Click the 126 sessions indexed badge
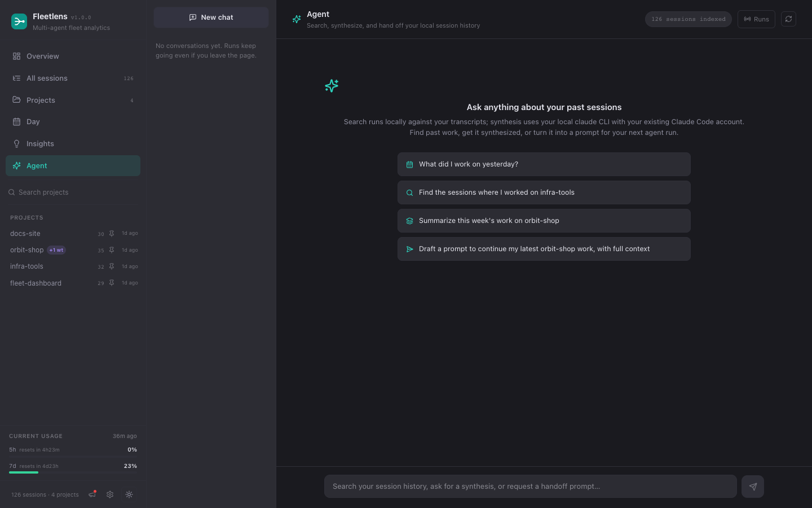Viewport: 812px width, 508px height. [689, 19]
